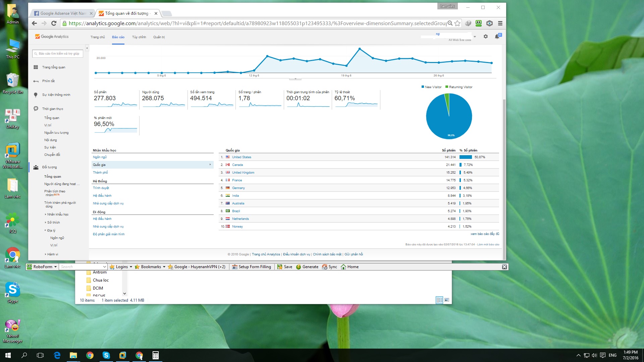
Task: Open Task View on taskbar
Action: click(x=40, y=355)
